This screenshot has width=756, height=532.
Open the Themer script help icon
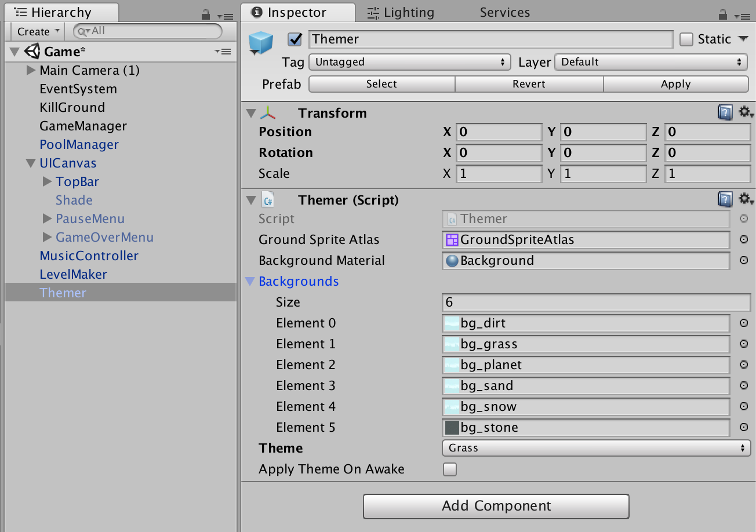coord(725,200)
